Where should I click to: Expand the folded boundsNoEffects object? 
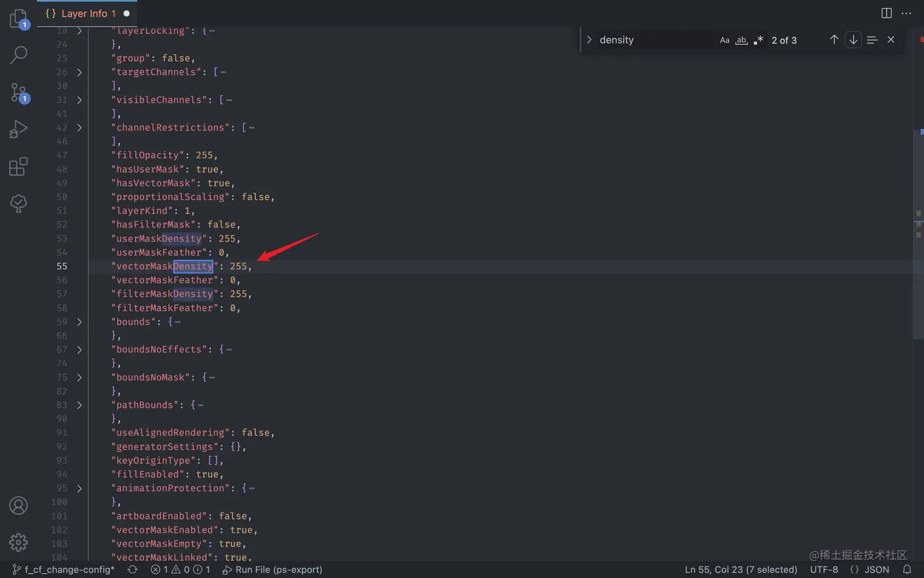pos(79,350)
